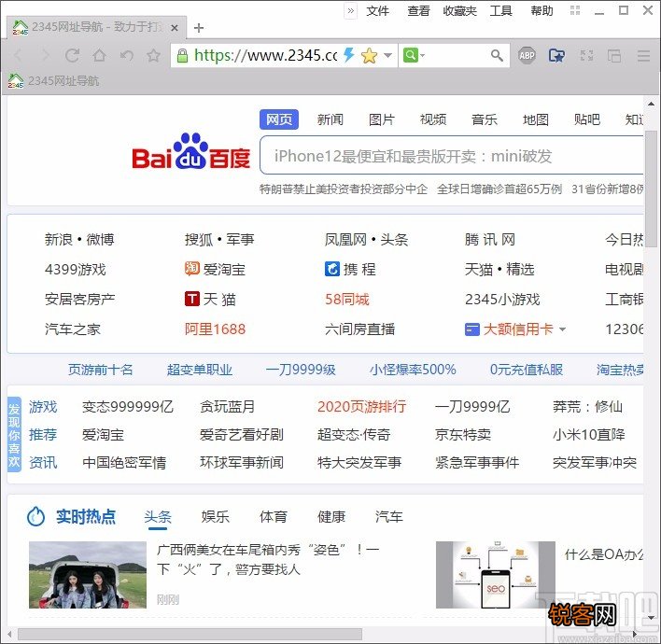This screenshot has height=644, width=661.
Task: Click the yellow favorite star in address bar
Action: (369, 56)
